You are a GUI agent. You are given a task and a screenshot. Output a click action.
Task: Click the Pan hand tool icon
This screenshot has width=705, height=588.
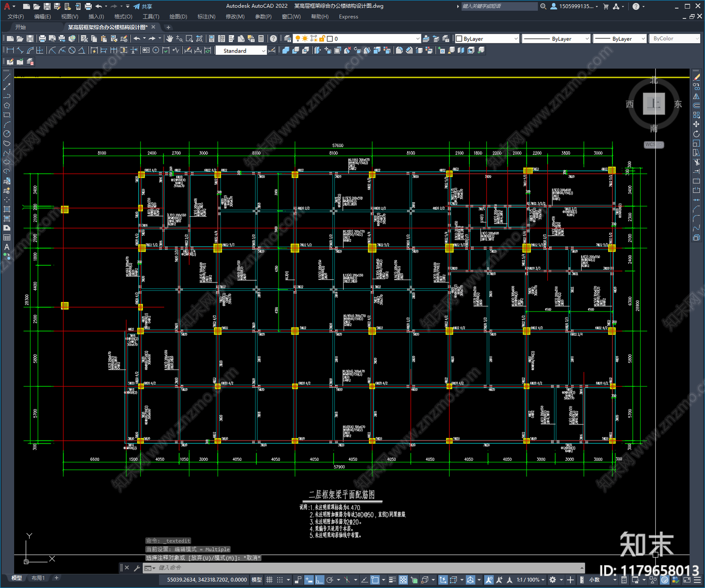pyautogui.click(x=169, y=39)
